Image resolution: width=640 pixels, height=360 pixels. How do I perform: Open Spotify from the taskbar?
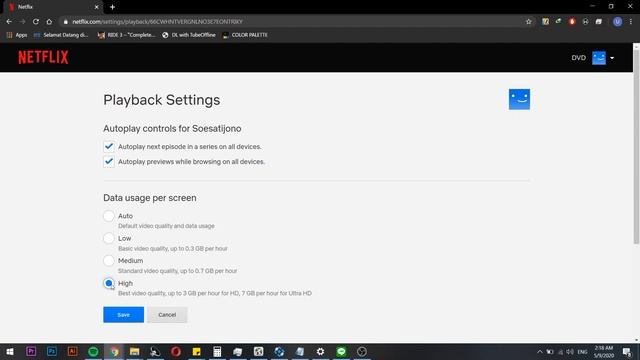click(93, 351)
